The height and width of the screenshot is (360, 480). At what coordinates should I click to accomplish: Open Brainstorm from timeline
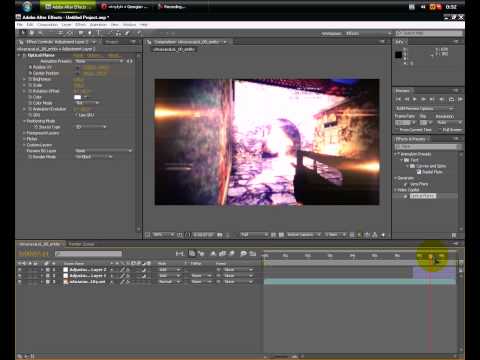pos(243,254)
